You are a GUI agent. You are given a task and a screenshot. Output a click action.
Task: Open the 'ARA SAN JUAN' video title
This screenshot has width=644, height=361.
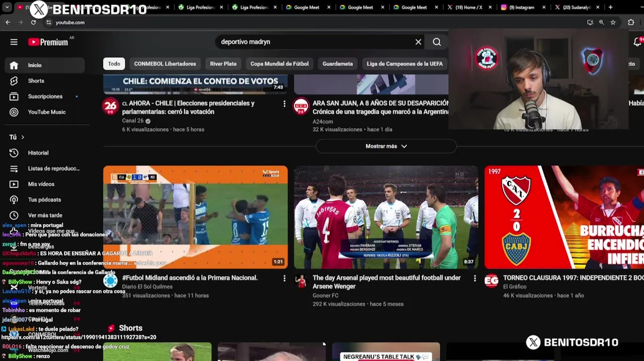380,107
